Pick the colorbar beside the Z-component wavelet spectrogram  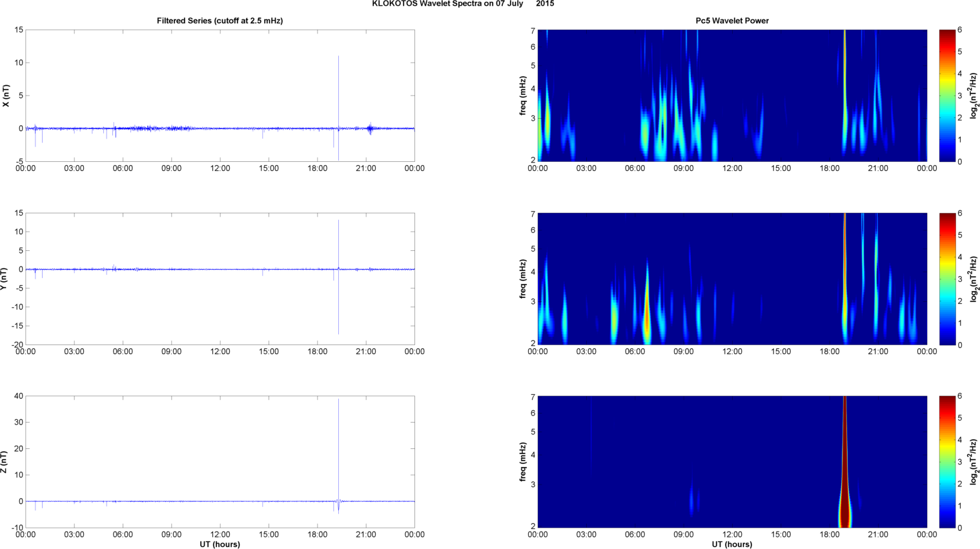pyautogui.click(x=947, y=462)
